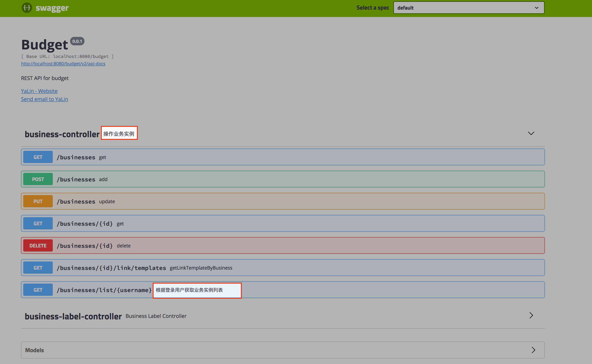Image resolution: width=592 pixels, height=364 pixels.
Task: Click the business-controller heading title
Action: (x=62, y=134)
